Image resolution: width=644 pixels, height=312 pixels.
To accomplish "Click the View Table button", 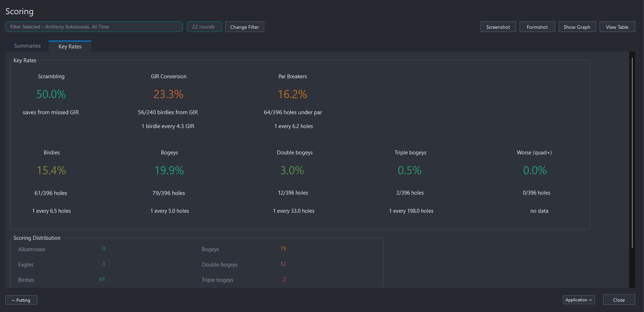I will pyautogui.click(x=617, y=27).
